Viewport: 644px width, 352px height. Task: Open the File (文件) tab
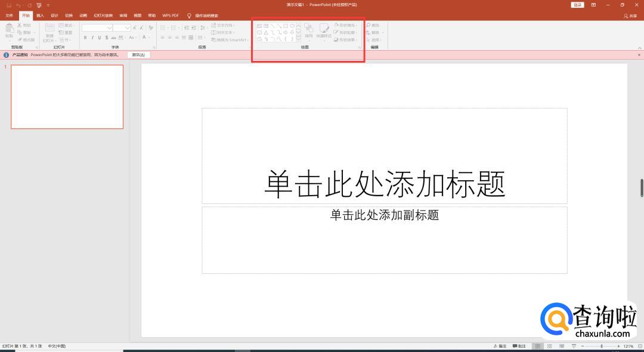pyautogui.click(x=9, y=16)
